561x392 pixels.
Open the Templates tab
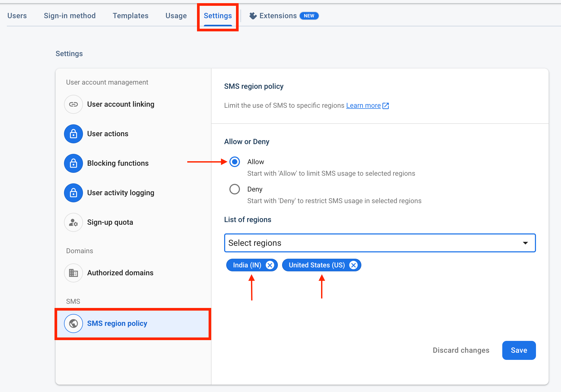click(x=131, y=16)
